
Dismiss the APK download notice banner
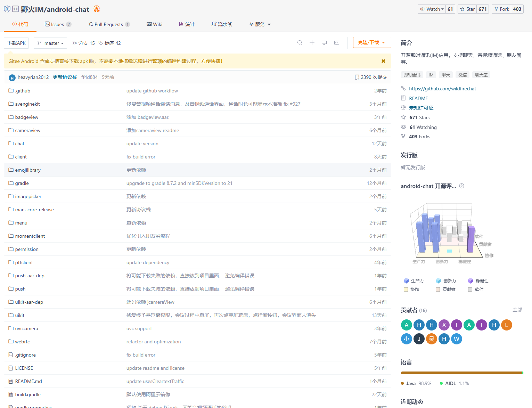click(x=383, y=61)
